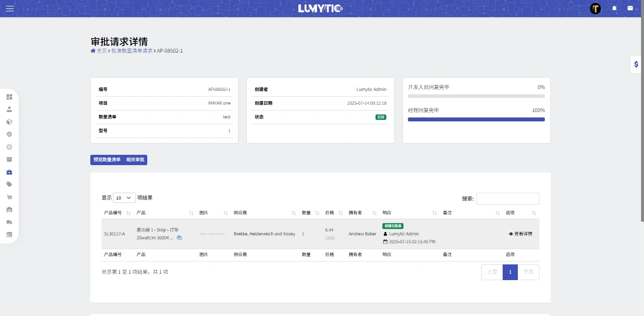Click 主页 in the breadcrumb

[102, 51]
